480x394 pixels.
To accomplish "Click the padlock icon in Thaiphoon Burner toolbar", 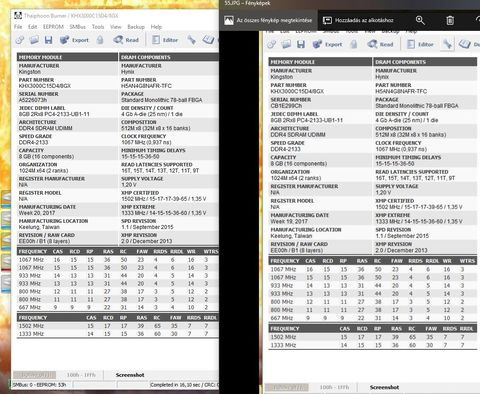I will pos(100,40).
